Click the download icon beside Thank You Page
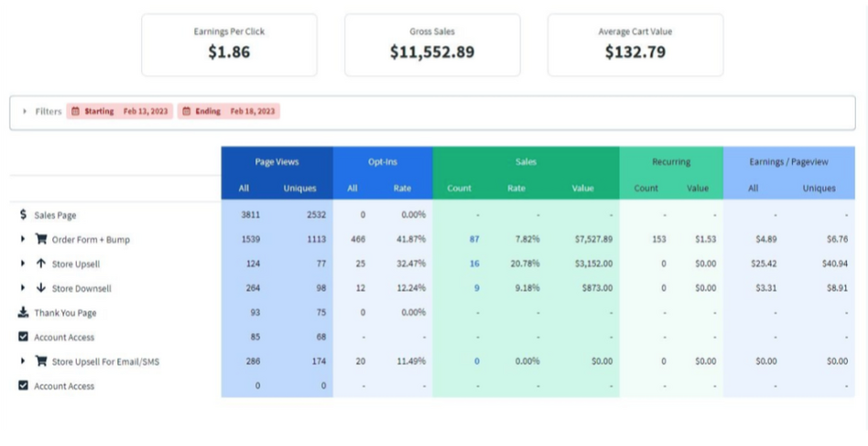Viewport: 868px width, 446px height. click(x=23, y=312)
